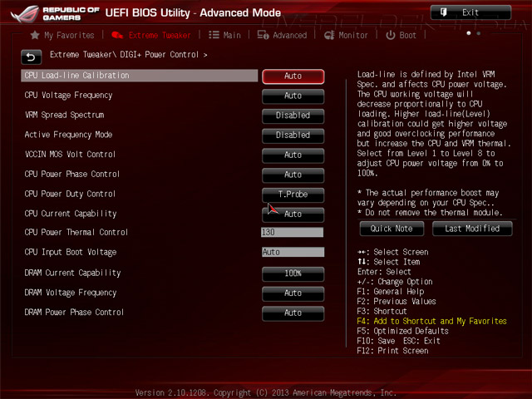Click CPU Input Boot Voltage field

(293, 252)
